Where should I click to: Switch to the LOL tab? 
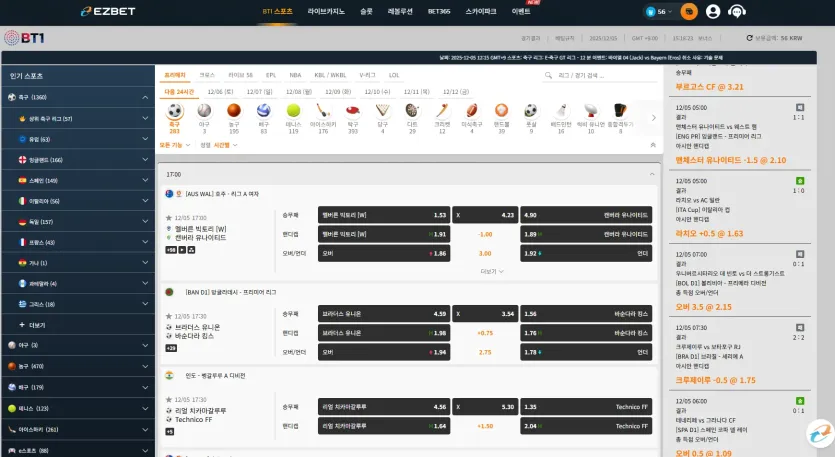point(394,75)
